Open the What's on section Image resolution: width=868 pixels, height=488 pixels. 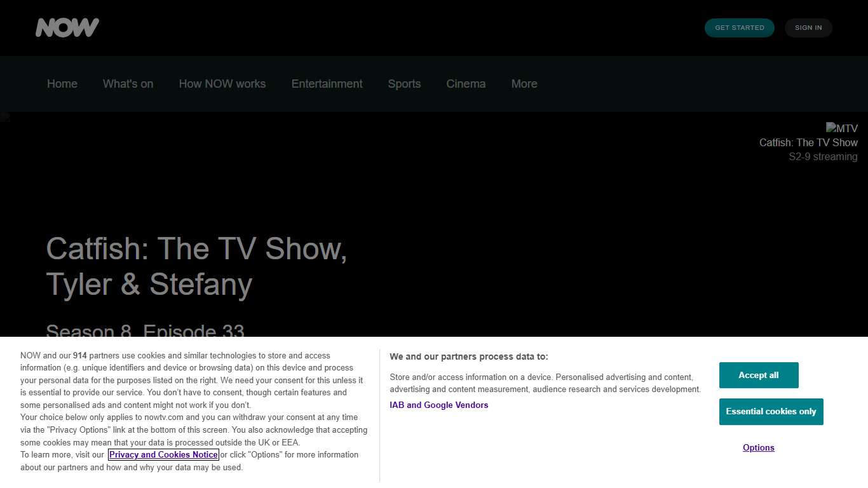coord(128,83)
